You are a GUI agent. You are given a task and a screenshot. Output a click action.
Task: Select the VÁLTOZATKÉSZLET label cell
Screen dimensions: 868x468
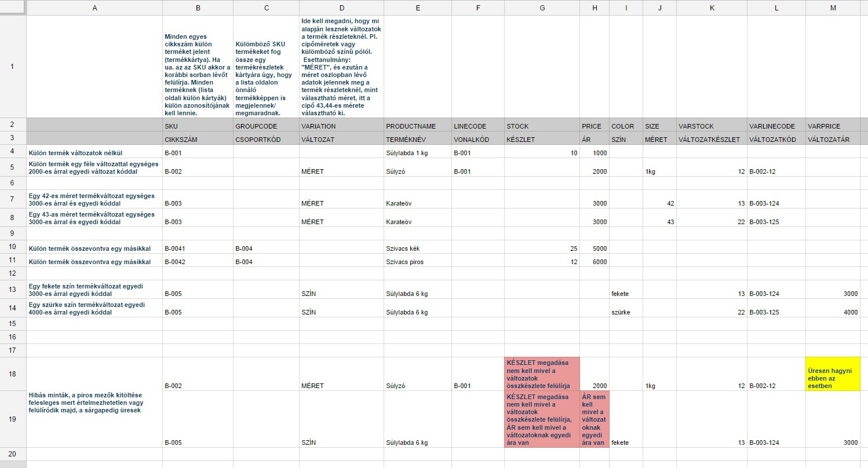pos(712,140)
